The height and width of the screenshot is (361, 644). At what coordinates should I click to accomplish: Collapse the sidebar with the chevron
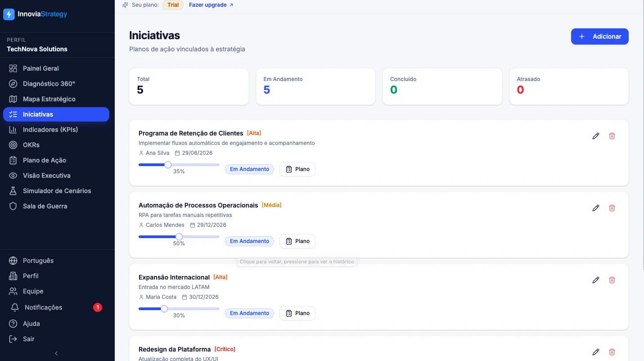click(x=56, y=353)
